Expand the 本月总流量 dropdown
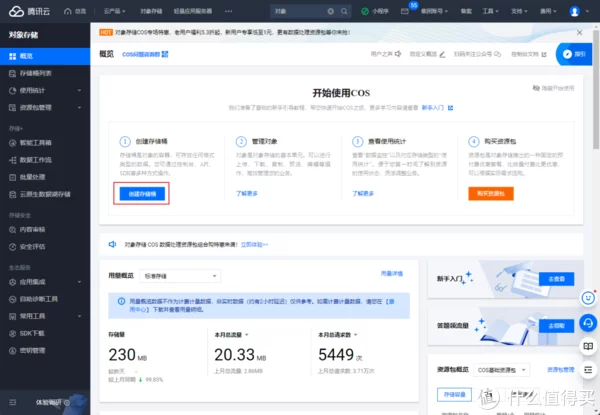Image resolution: width=600 pixels, height=415 pixels. pos(232,335)
